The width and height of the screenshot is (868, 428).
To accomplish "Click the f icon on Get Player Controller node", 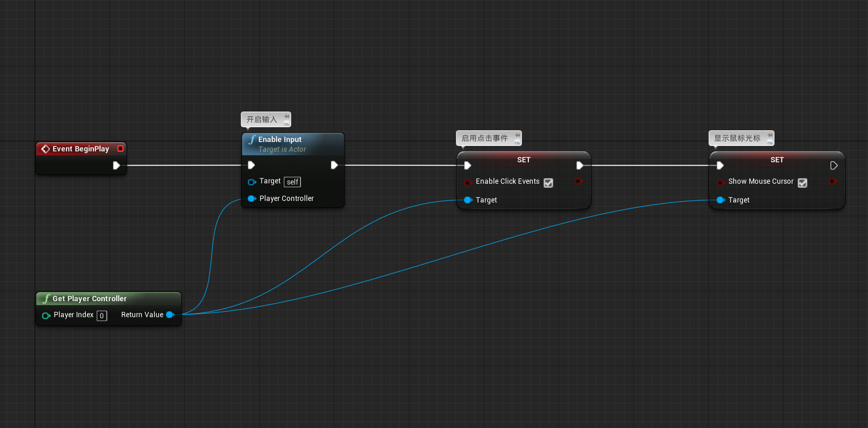I will point(46,298).
